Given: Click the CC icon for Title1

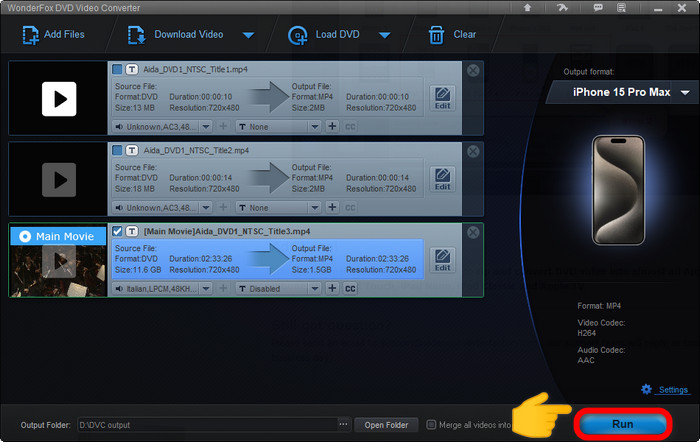Looking at the screenshot, I should pos(350,127).
